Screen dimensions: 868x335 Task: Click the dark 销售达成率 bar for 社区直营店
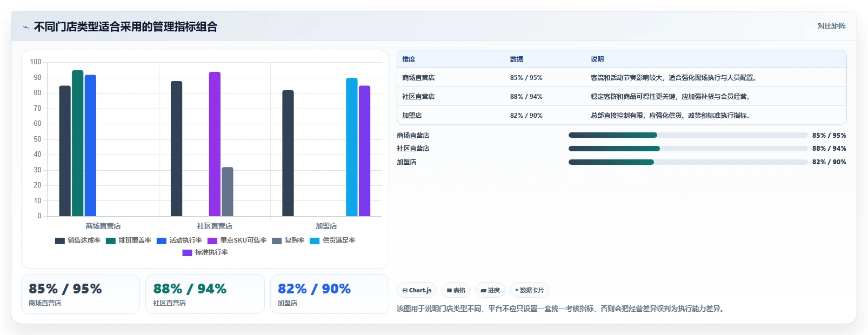pyautogui.click(x=177, y=149)
